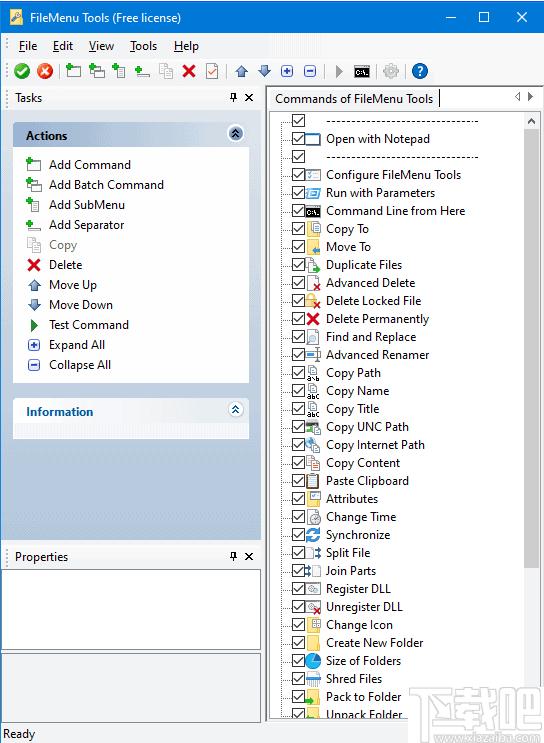544x743 pixels.
Task: Uncheck Configure FileMenu Tools checkbox
Action: click(x=298, y=175)
